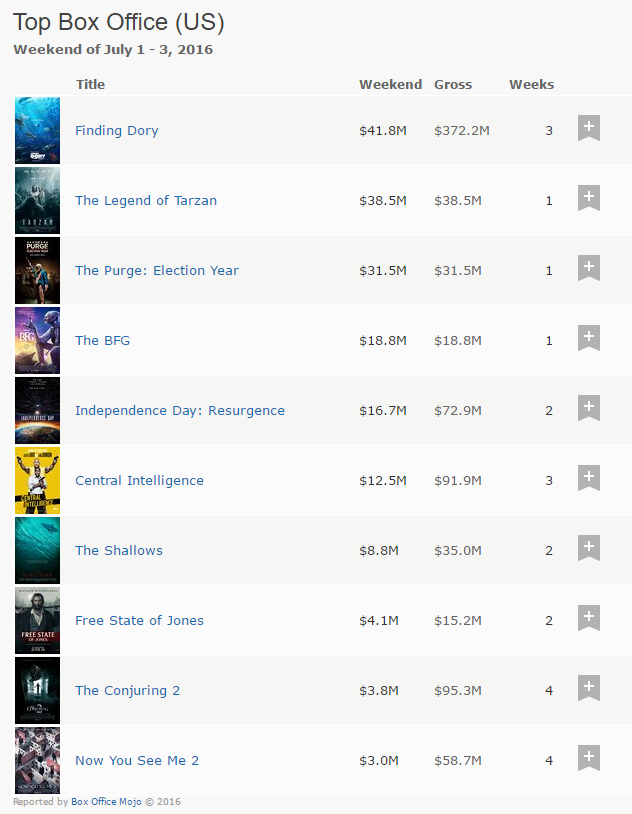Screen dimensions: 632x814
Task: Follow the Independence Day: Resurgence link
Action: click(x=180, y=411)
